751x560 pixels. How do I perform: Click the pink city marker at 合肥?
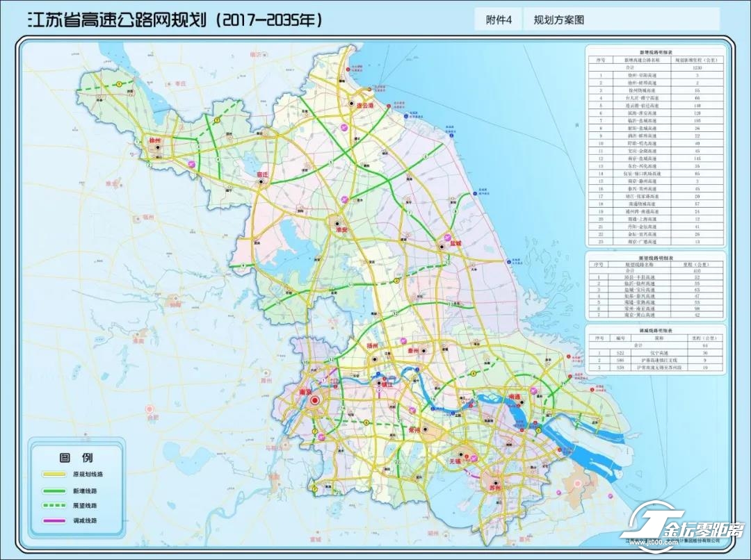(x=150, y=409)
